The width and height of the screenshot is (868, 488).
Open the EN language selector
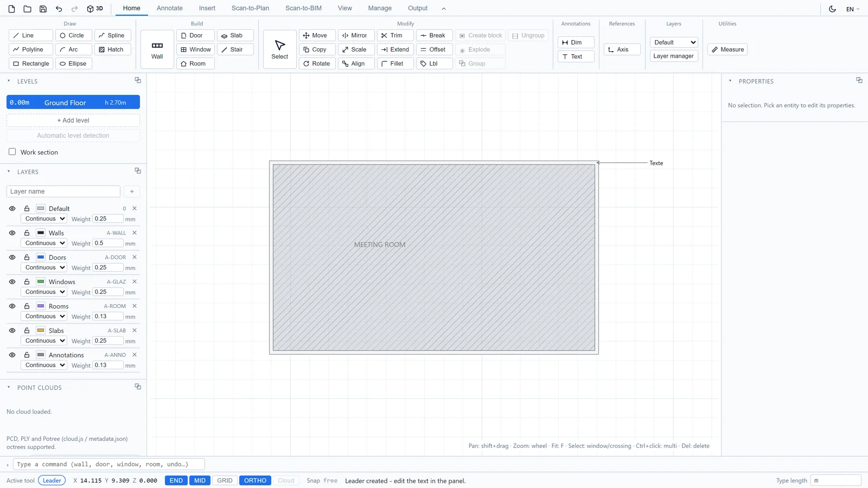(x=853, y=9)
